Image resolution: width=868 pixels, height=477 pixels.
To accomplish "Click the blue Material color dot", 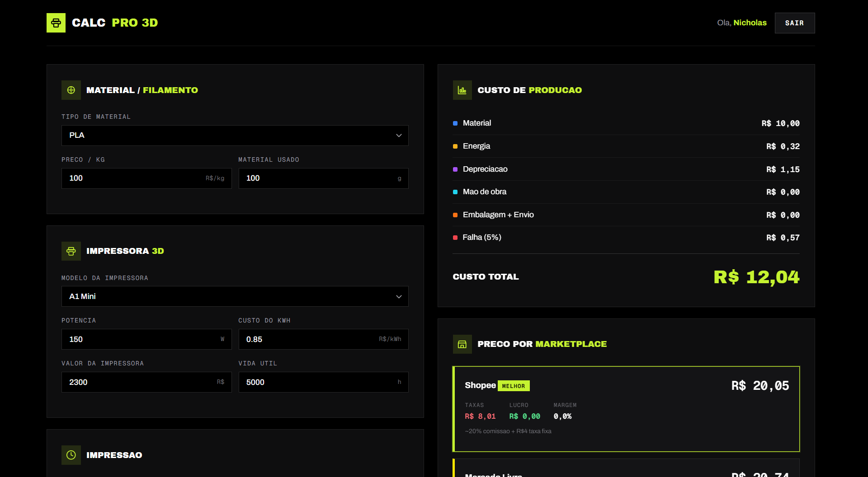I will [455, 123].
